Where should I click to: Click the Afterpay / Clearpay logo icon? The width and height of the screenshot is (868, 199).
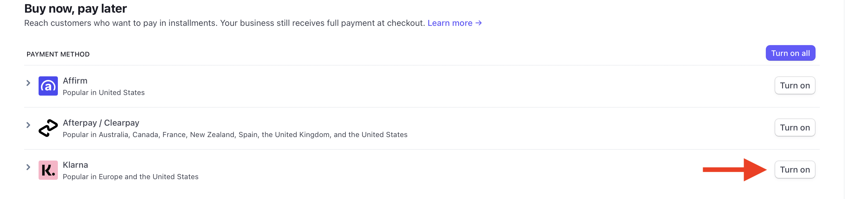(49, 128)
